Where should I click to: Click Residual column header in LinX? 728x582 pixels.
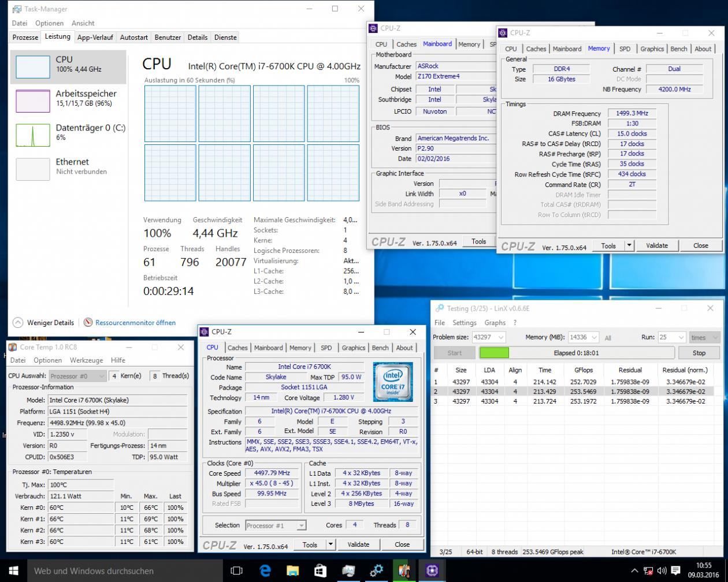[x=630, y=370]
